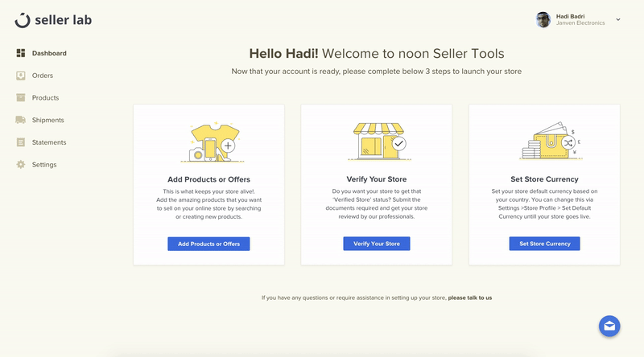Click the wallet illustration on Currency card
The height and width of the screenshot is (357, 644).
pos(551,141)
